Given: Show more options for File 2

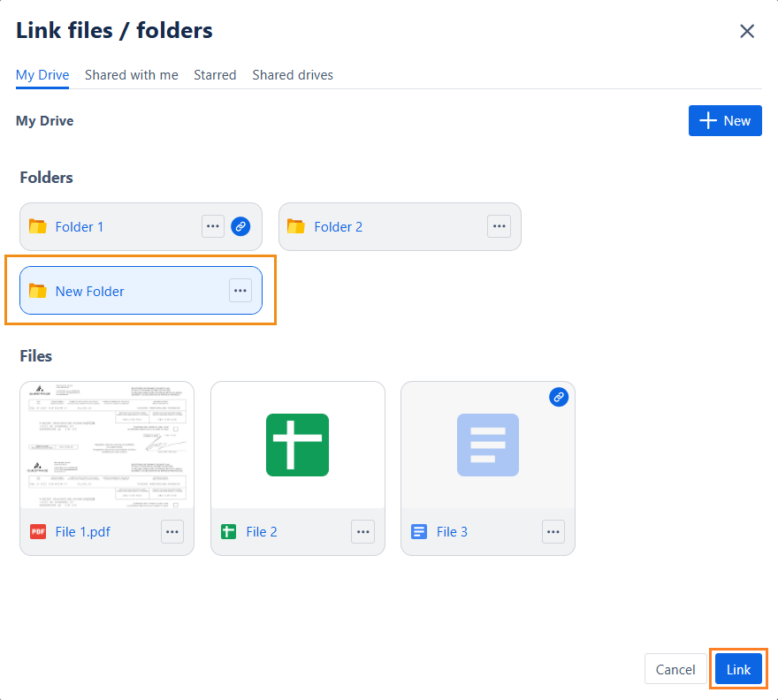Looking at the screenshot, I should coord(362,531).
